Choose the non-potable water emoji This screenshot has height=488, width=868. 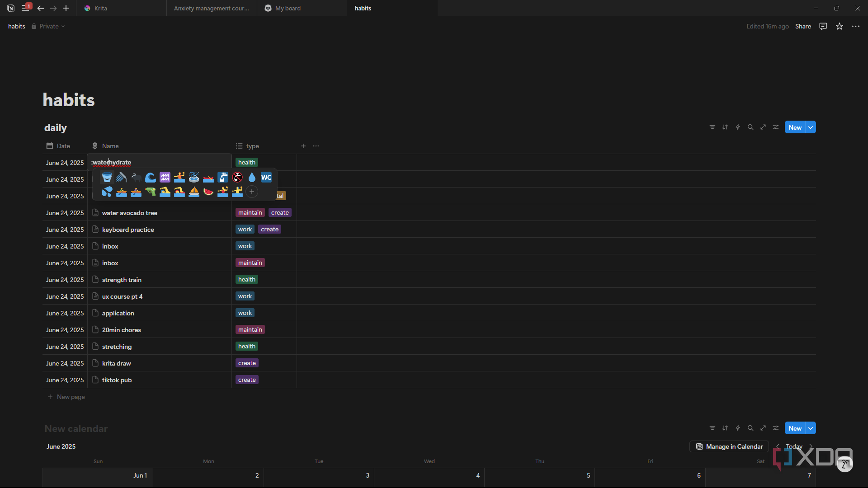(x=237, y=177)
